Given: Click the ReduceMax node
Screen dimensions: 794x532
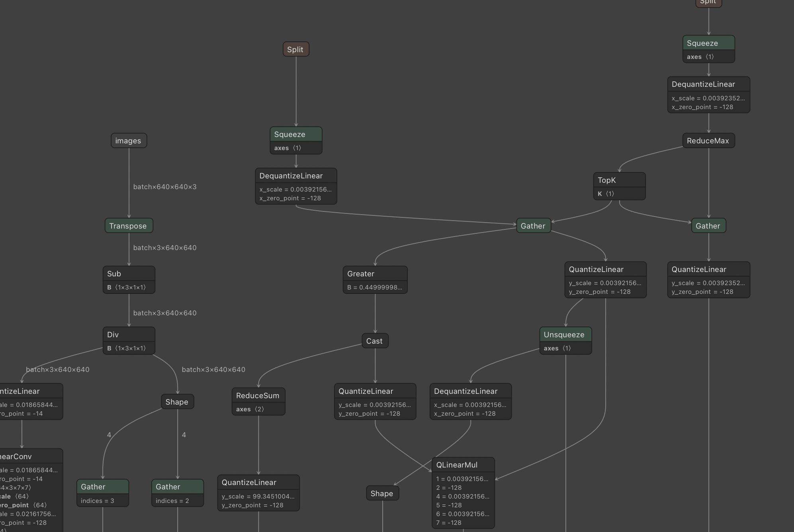Looking at the screenshot, I should point(708,141).
